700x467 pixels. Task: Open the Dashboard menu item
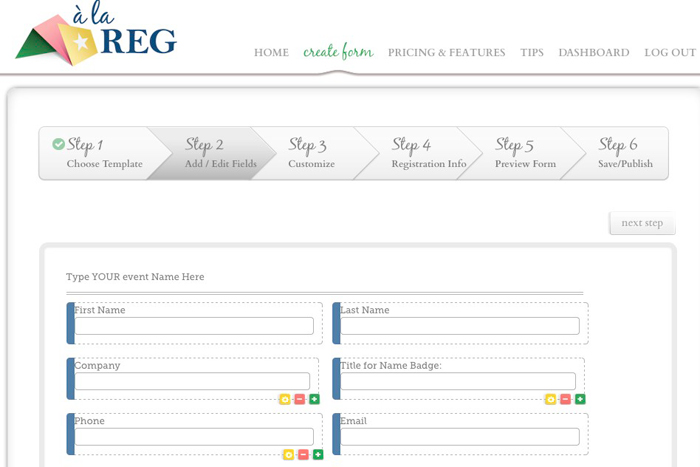pos(594,53)
